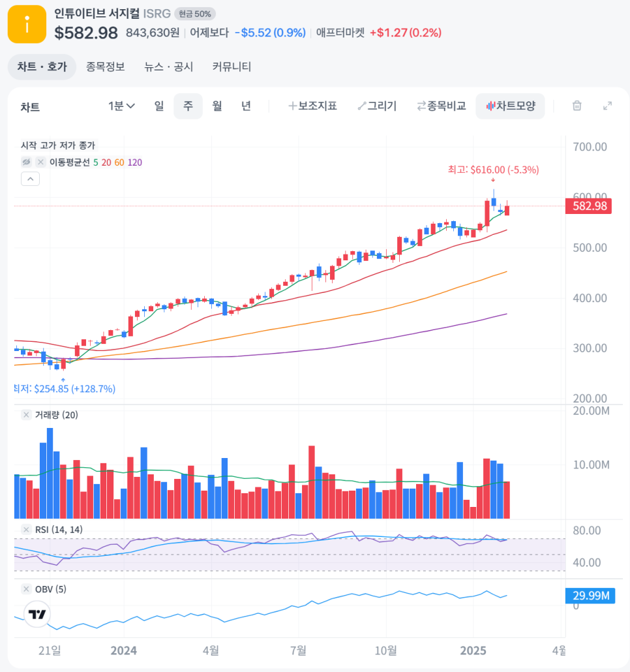Select the 월 monthly interval
630x672 pixels.
tap(217, 106)
